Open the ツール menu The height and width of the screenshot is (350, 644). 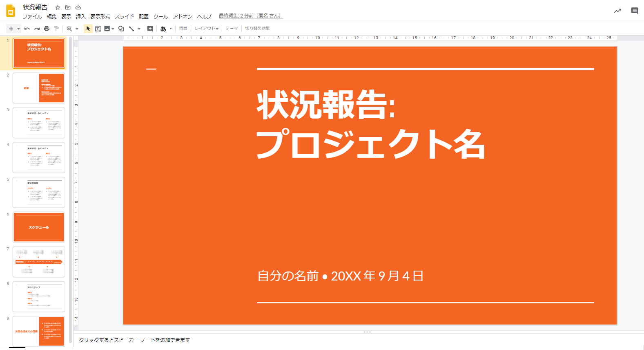161,16
